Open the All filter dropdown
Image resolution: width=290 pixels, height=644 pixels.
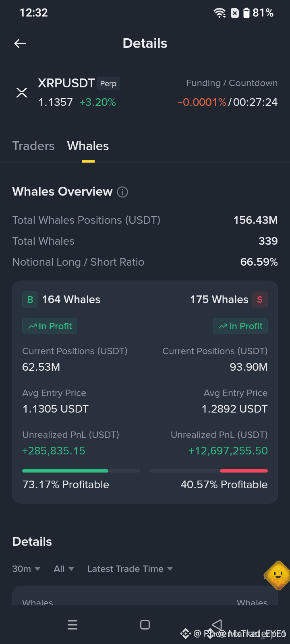click(x=64, y=569)
